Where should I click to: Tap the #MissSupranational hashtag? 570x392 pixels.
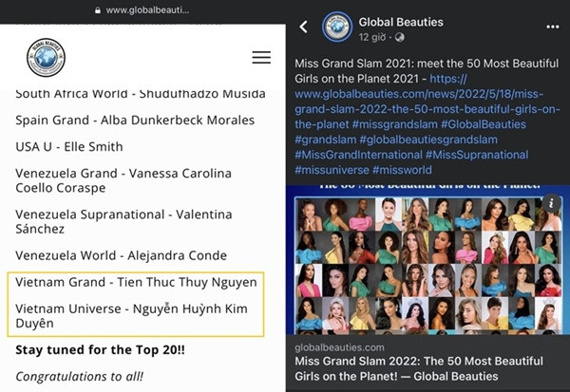[x=477, y=155]
